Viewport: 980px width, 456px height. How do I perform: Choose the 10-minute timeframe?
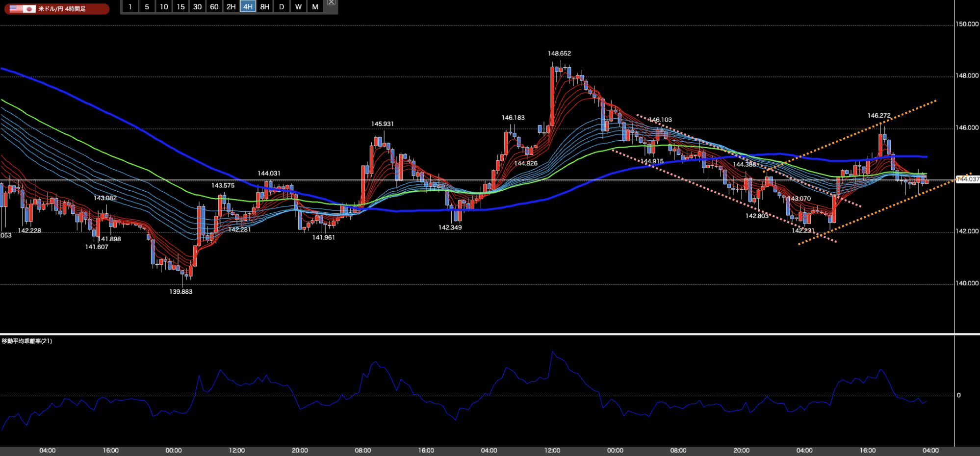164,7
